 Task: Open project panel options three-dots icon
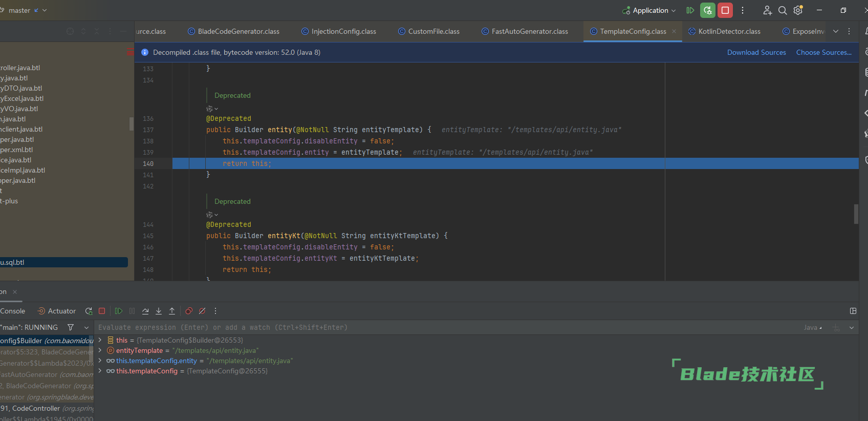coord(110,31)
